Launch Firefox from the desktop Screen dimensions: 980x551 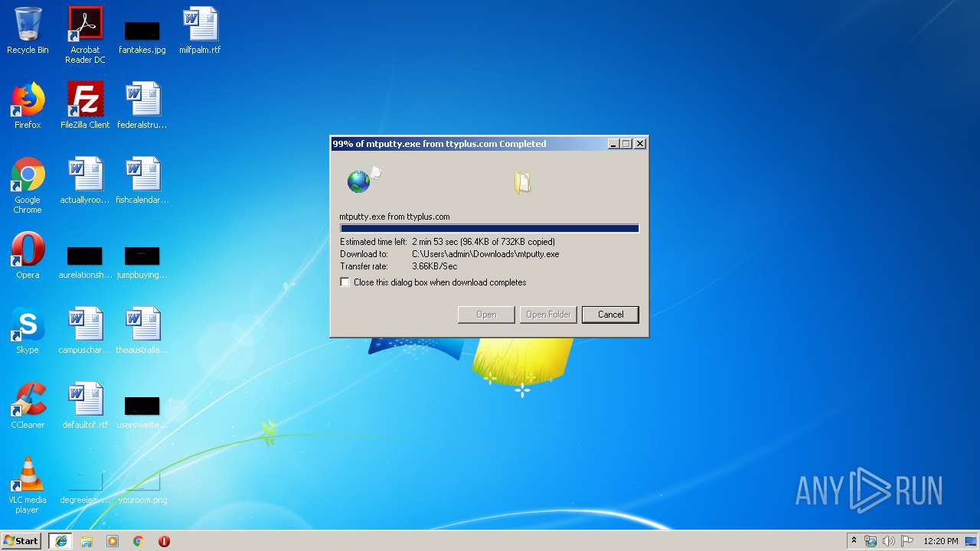tap(28, 106)
